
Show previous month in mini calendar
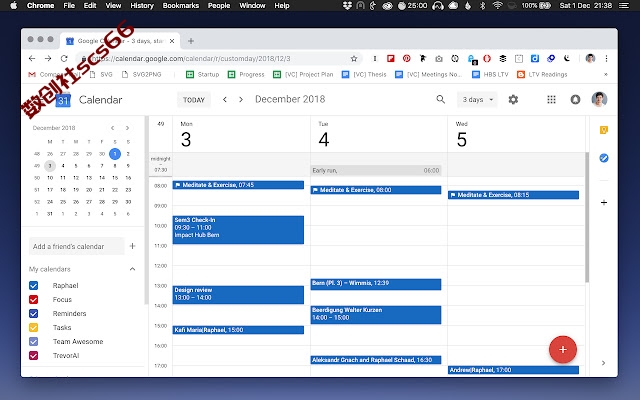(112, 128)
